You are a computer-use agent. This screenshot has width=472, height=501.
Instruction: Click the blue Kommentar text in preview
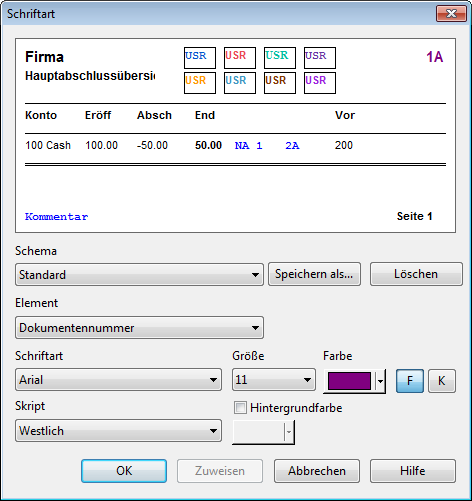pos(56,217)
